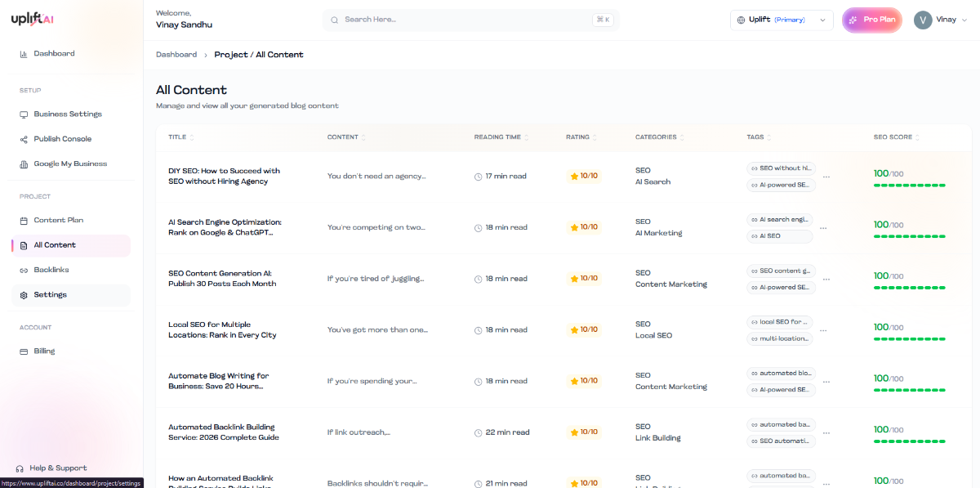Open Local SEO for Multiple Locations article
The height and width of the screenshot is (488, 980).
(x=222, y=330)
